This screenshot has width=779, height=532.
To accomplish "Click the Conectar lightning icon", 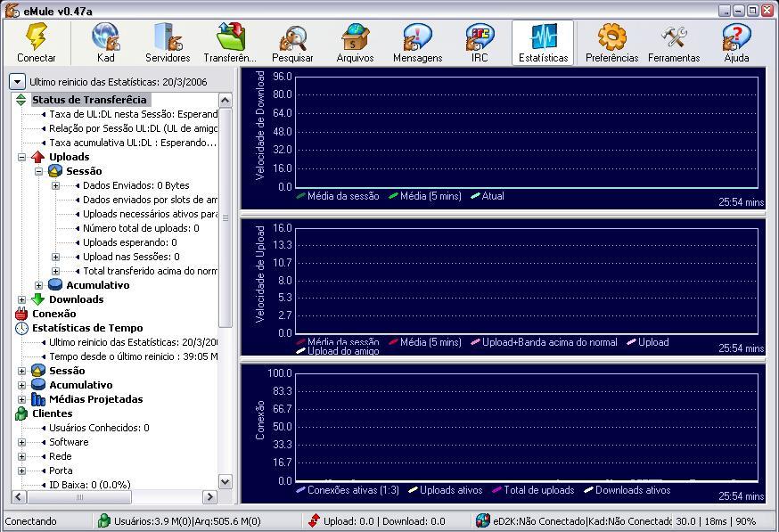I will tap(37, 37).
